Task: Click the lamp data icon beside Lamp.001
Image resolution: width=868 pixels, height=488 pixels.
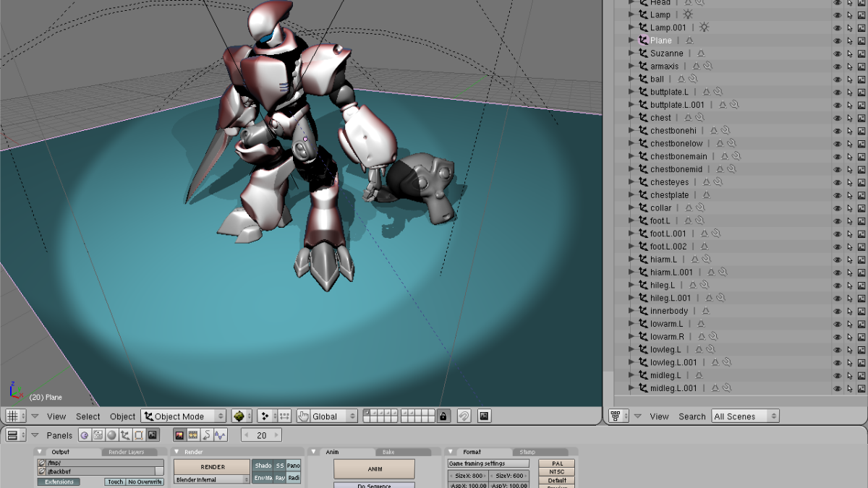Action: (704, 27)
